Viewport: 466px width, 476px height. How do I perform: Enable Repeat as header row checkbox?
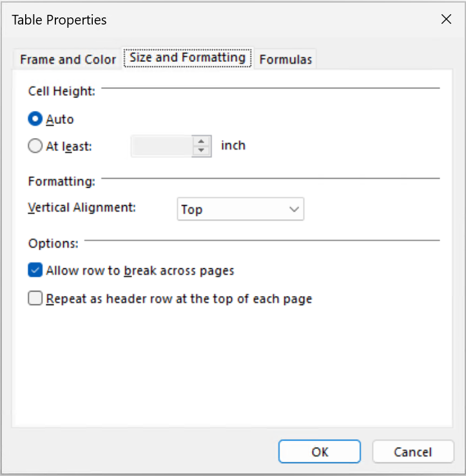35,299
